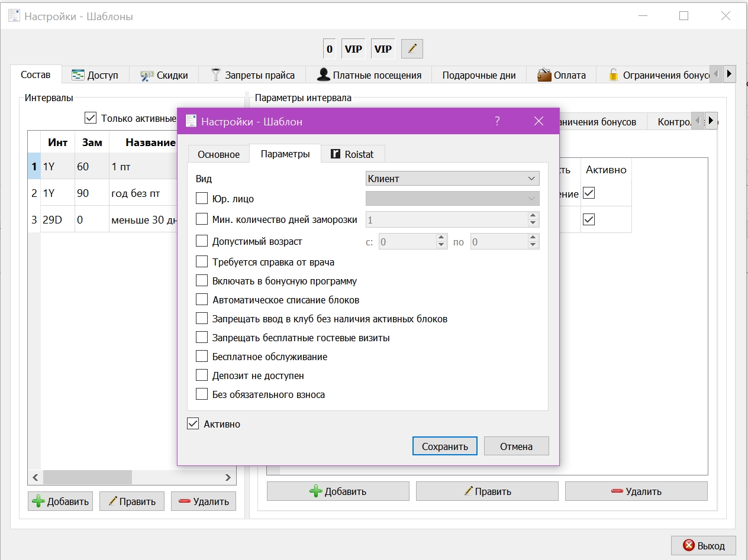Uncheck Активно in the dialog
Viewport: 748px width, 560px height.
[193, 424]
